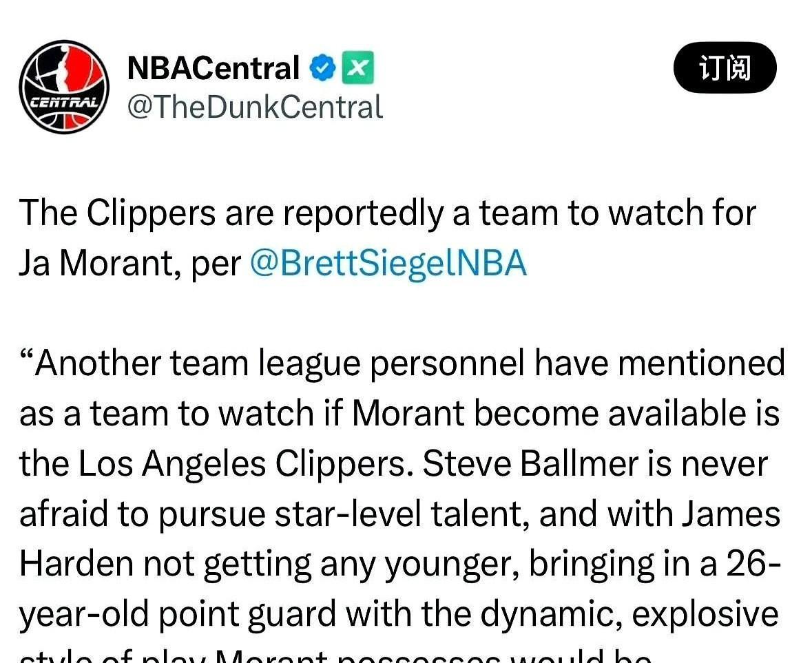Open the NBACentral display name

point(214,67)
